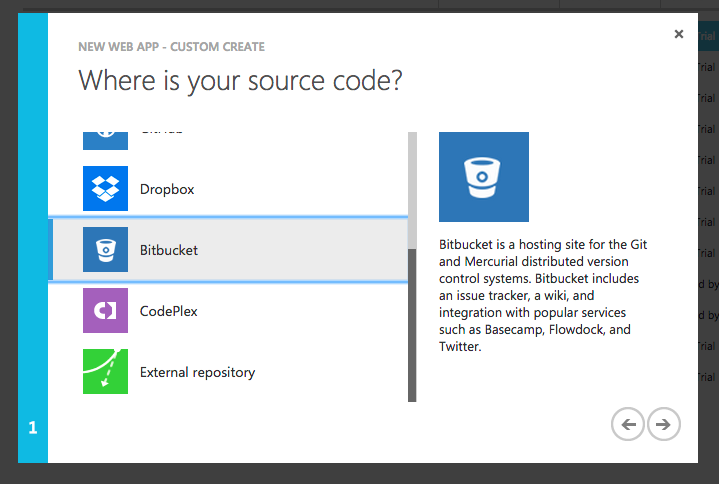The width and height of the screenshot is (719, 484).
Task: Select the green External repository icon
Action: click(x=105, y=372)
